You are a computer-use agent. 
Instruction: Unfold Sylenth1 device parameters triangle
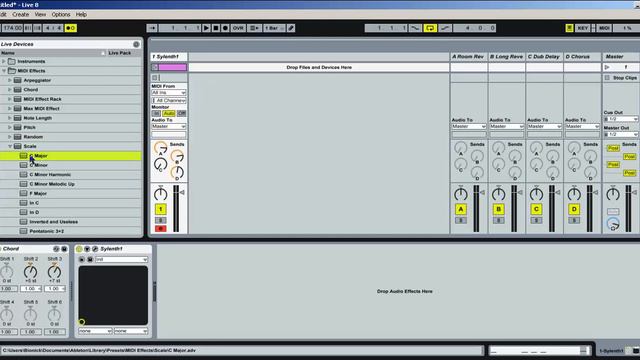87,249
